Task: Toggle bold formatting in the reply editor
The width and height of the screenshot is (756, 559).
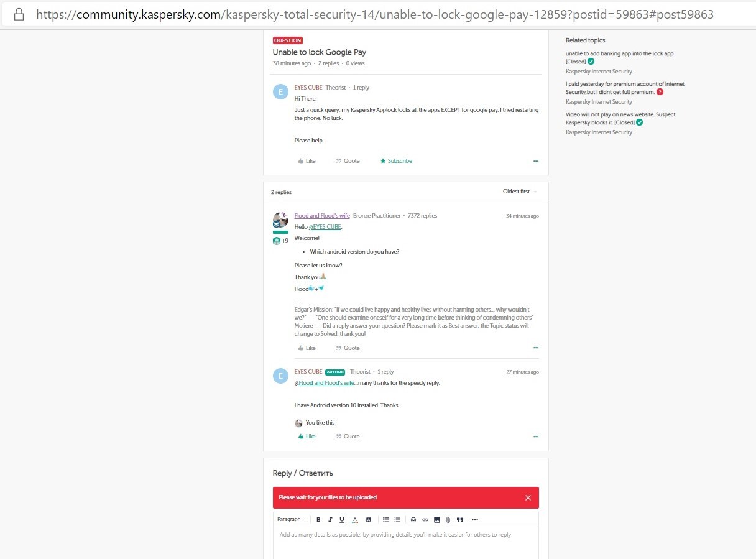Action: pos(318,520)
